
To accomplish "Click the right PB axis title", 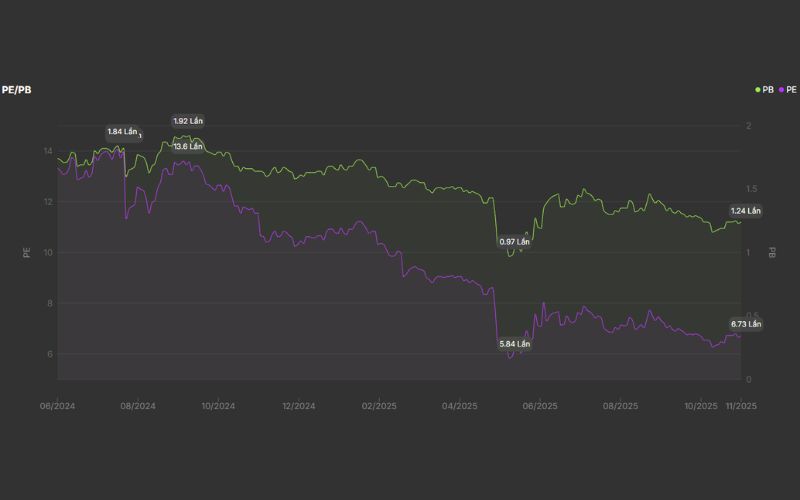I will tap(772, 253).
